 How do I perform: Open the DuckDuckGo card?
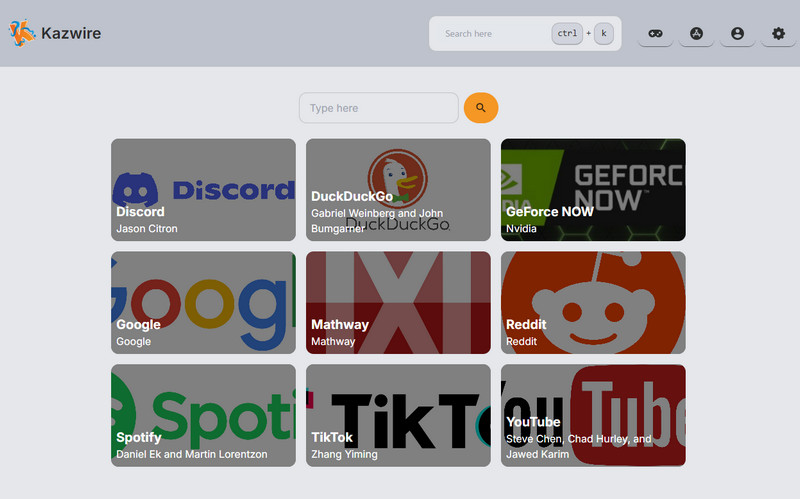398,190
